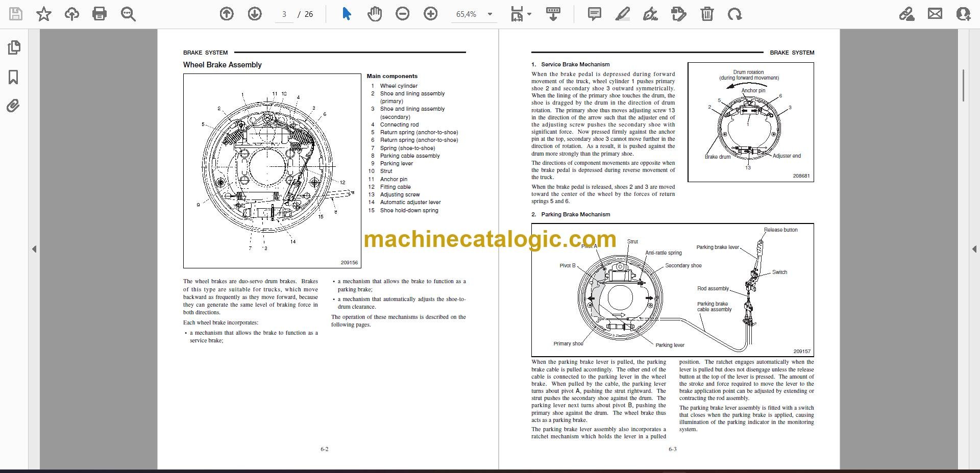
Task: Open the Attachments paperclip panel
Action: click(14, 106)
